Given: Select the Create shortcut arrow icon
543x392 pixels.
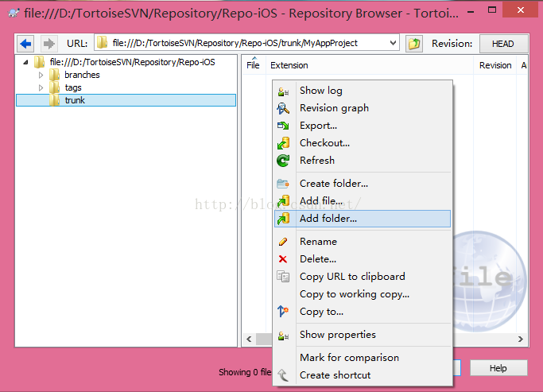Looking at the screenshot, I should click(x=283, y=375).
